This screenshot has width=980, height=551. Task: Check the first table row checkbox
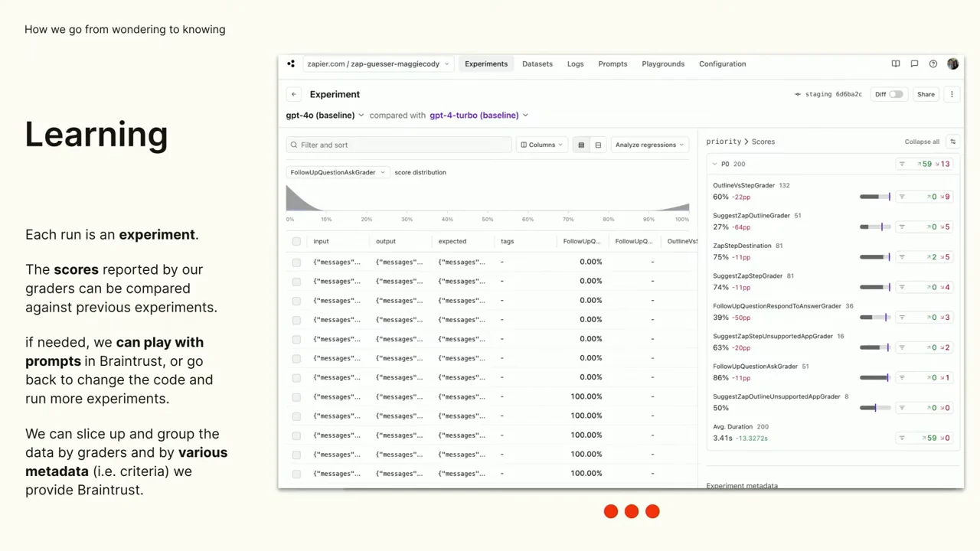(x=296, y=262)
